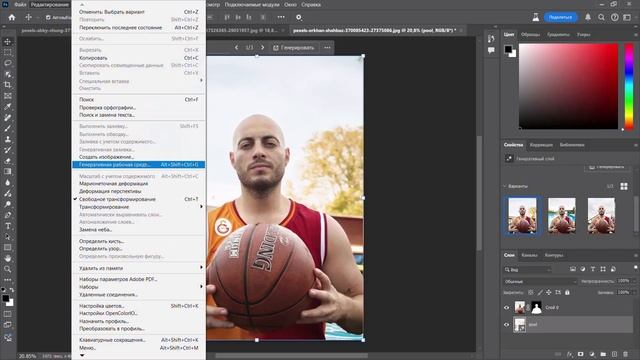Image resolution: width=640 pixels, height=360 pixels.
Task: Select the Gradient tool
Action: tap(8, 171)
